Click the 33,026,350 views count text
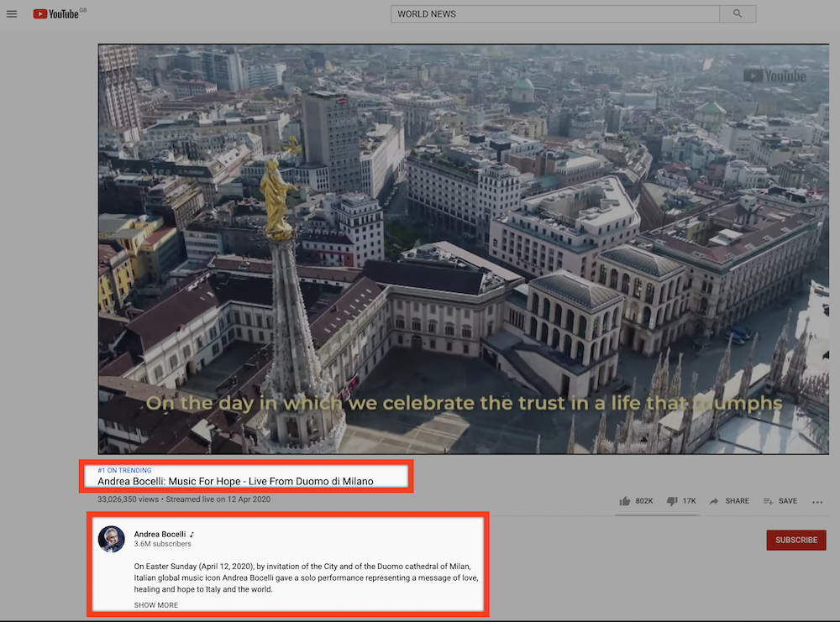Screen dimensions: 840x622 click(128, 499)
